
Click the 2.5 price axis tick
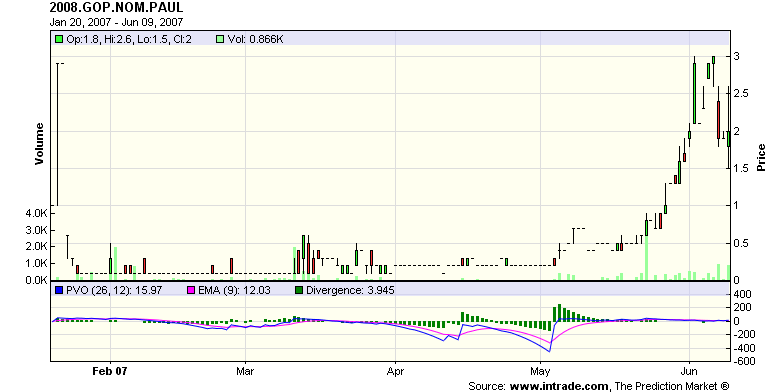(x=741, y=94)
